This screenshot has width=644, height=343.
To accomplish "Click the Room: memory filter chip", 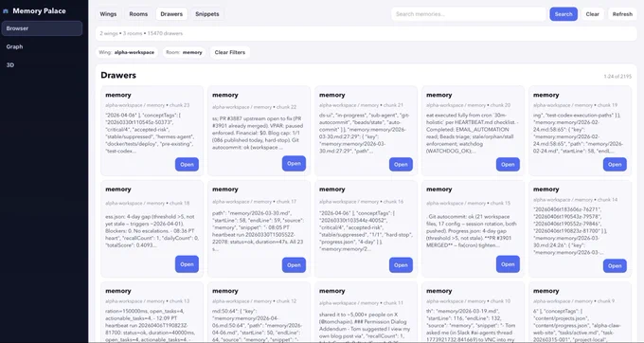I will (x=184, y=52).
